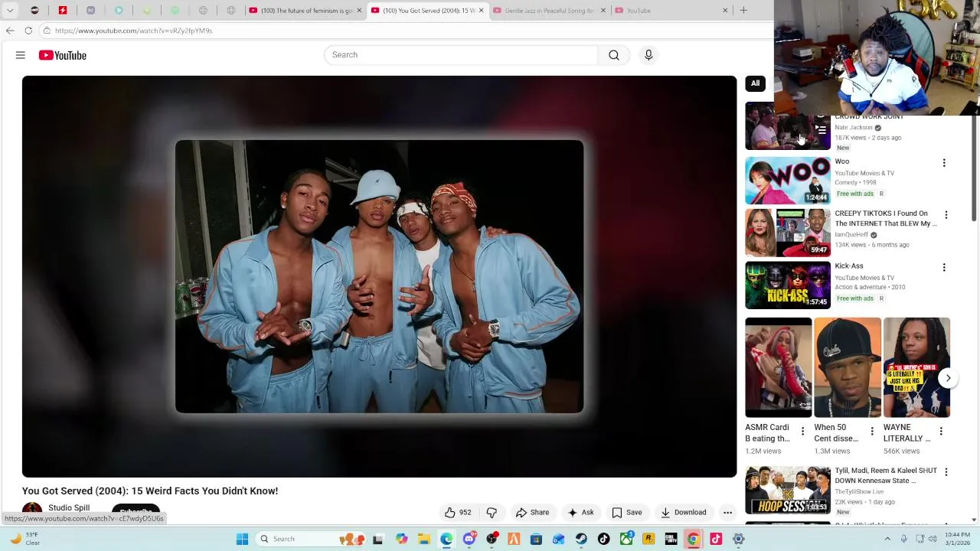Start voice search with microphone icon
The image size is (980, 551).
pos(648,55)
